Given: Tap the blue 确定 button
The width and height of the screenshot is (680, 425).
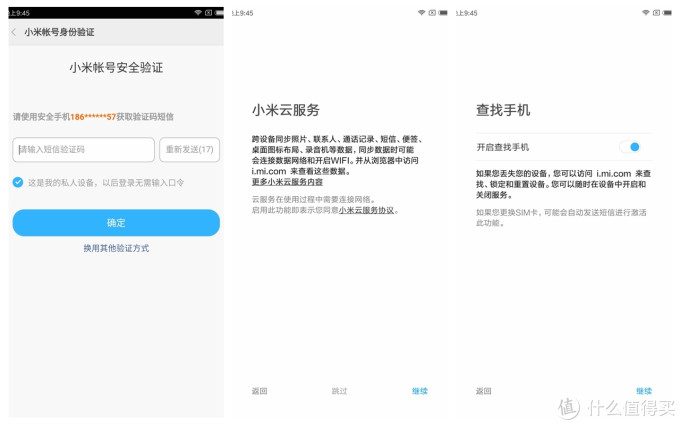Looking at the screenshot, I should (116, 223).
